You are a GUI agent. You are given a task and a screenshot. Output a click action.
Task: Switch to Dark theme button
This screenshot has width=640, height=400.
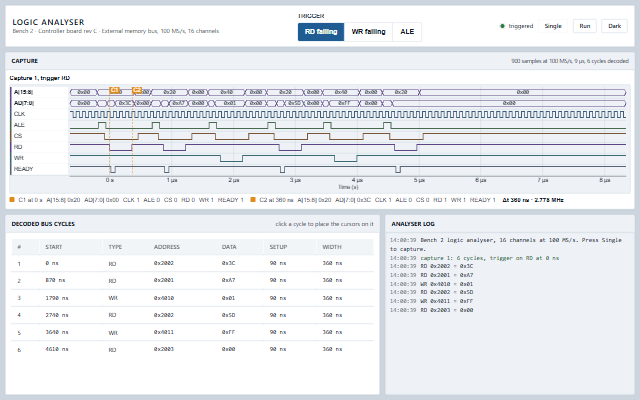[x=614, y=26]
